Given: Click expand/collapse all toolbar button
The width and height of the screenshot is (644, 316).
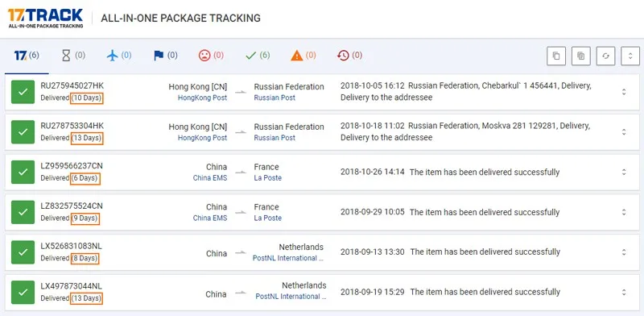Looking at the screenshot, I should pyautogui.click(x=630, y=56).
